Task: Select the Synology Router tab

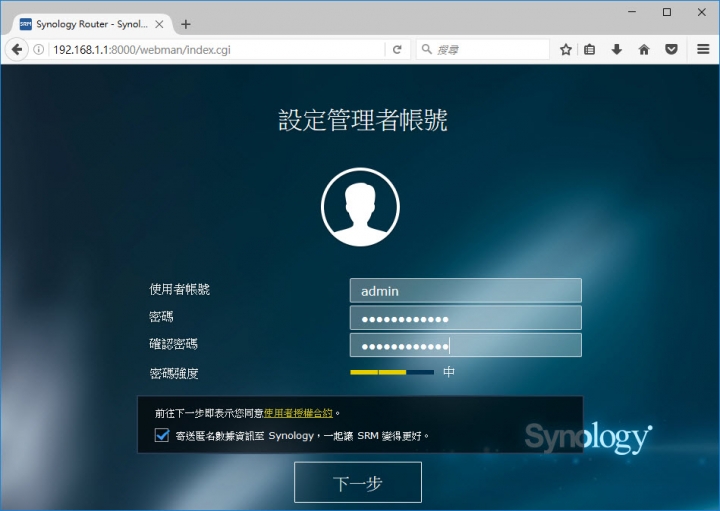Action: click(91, 24)
